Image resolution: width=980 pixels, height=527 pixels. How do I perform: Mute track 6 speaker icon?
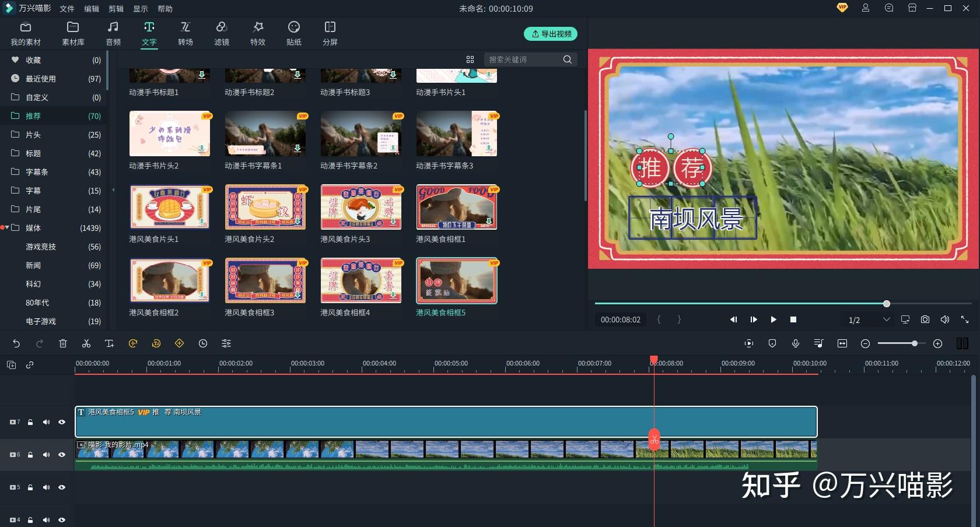tap(46, 455)
